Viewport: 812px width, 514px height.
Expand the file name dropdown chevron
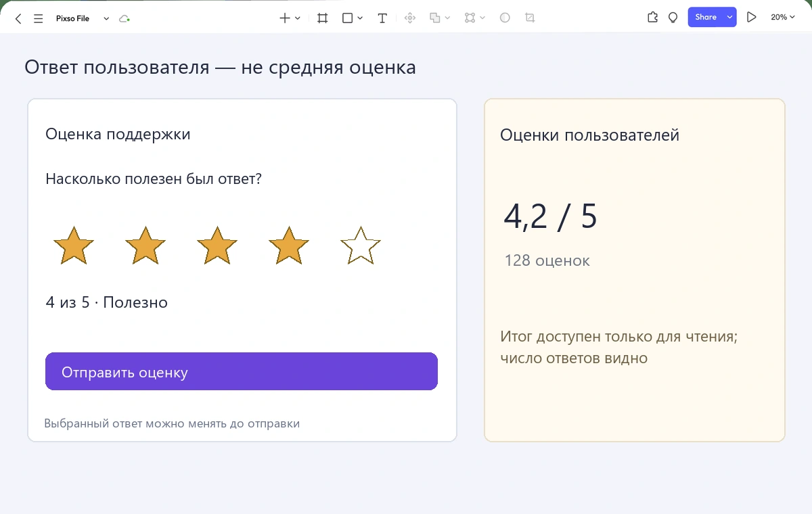coord(106,19)
